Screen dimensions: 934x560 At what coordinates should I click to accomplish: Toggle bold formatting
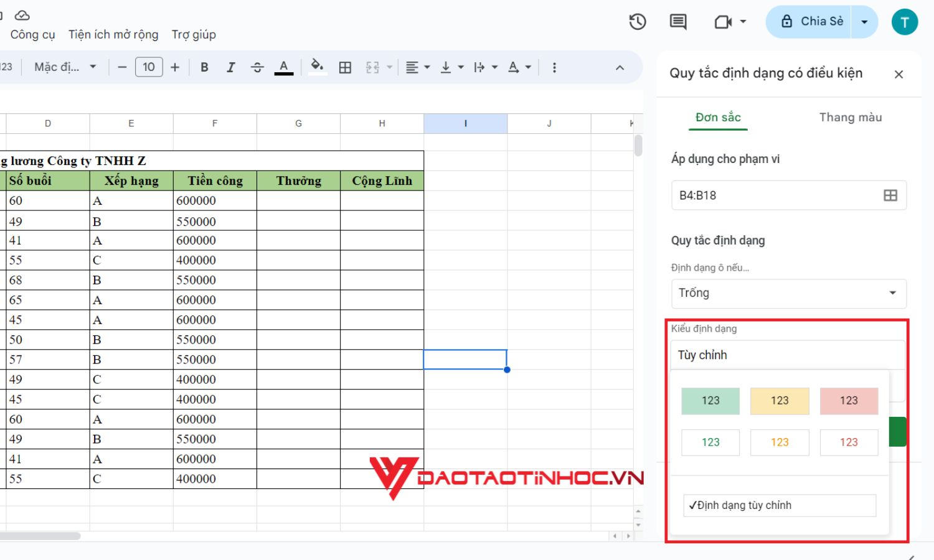pyautogui.click(x=204, y=67)
